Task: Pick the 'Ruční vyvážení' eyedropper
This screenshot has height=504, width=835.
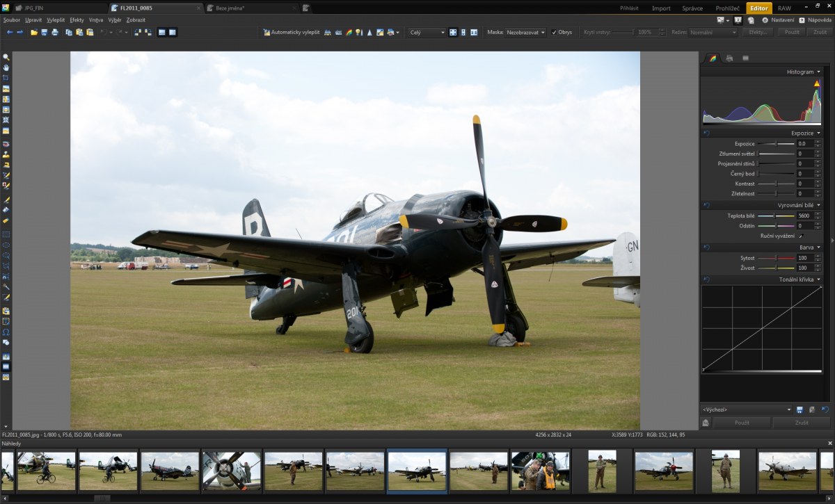Action: coord(800,236)
